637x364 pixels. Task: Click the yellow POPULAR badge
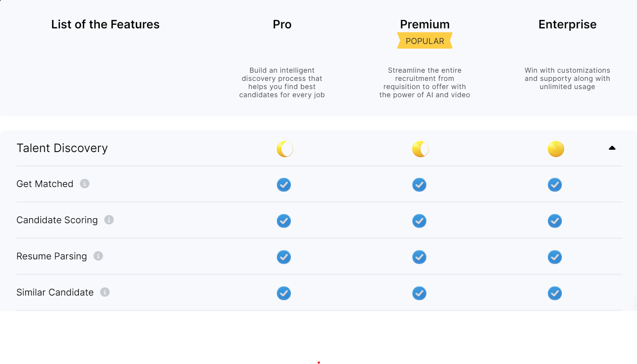(x=425, y=41)
